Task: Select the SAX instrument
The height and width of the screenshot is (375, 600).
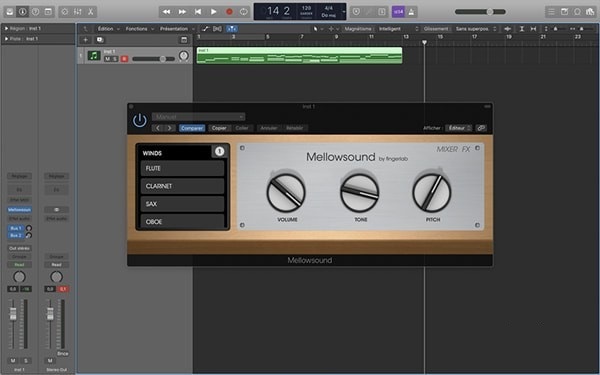Action: point(182,204)
